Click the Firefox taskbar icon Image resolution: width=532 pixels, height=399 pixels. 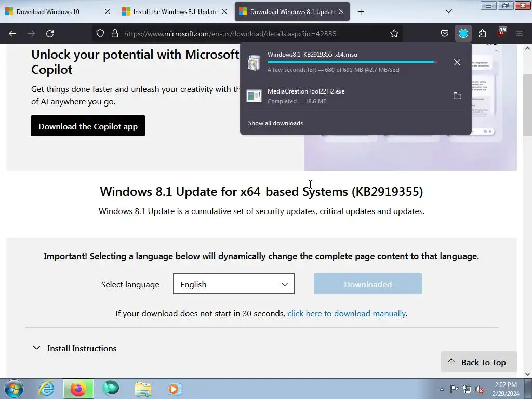click(78, 389)
